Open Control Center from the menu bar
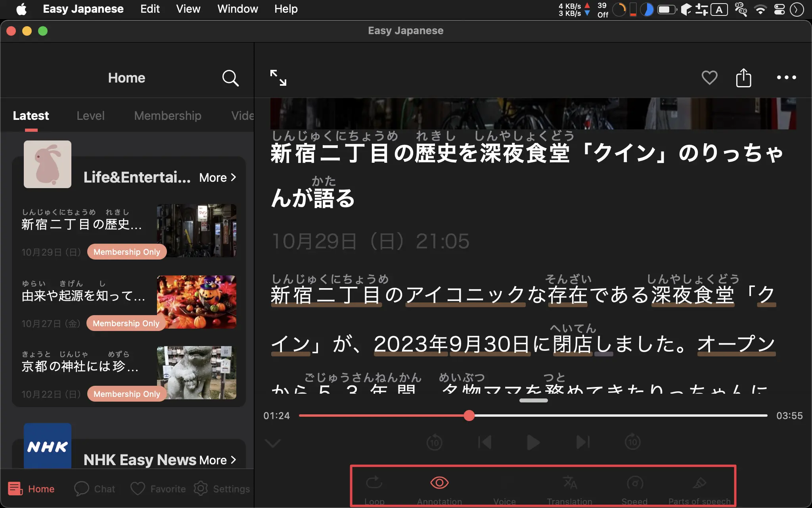The width and height of the screenshot is (812, 508). pos(779,9)
